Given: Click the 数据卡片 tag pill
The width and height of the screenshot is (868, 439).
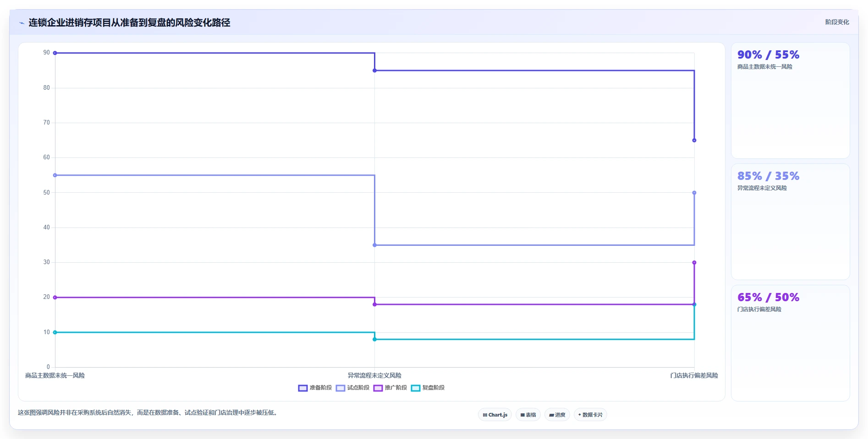Looking at the screenshot, I should point(590,415).
